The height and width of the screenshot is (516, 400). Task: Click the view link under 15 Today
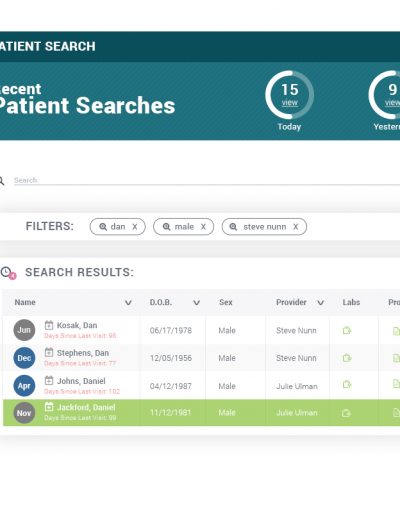coord(289,103)
